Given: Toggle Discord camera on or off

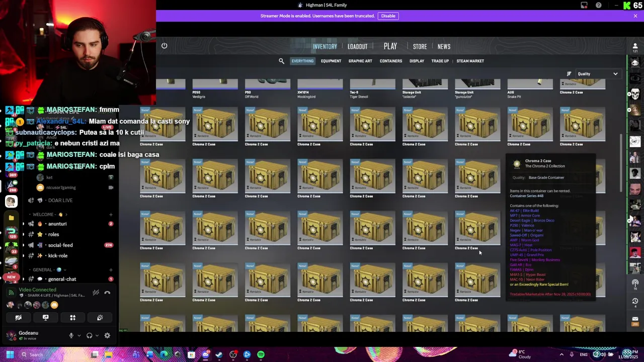Looking at the screenshot, I should [18, 317].
